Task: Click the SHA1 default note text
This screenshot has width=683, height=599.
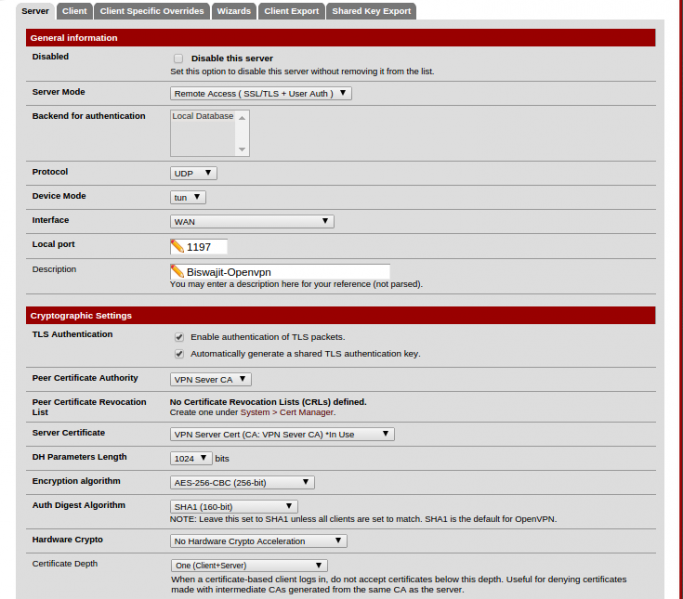Action: pos(363,519)
